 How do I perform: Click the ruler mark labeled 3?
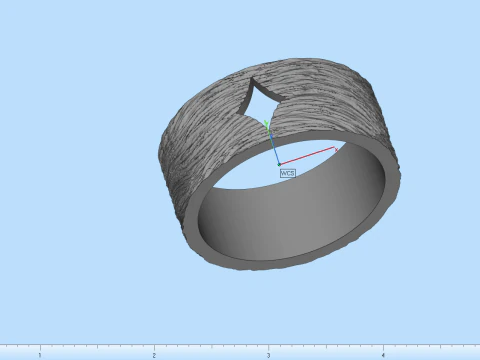click(268, 355)
